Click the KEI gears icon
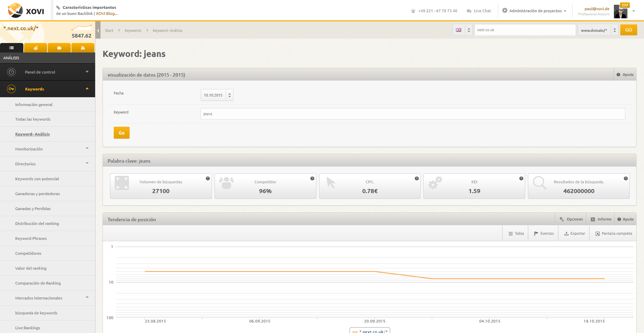644x333 pixels. (435, 183)
